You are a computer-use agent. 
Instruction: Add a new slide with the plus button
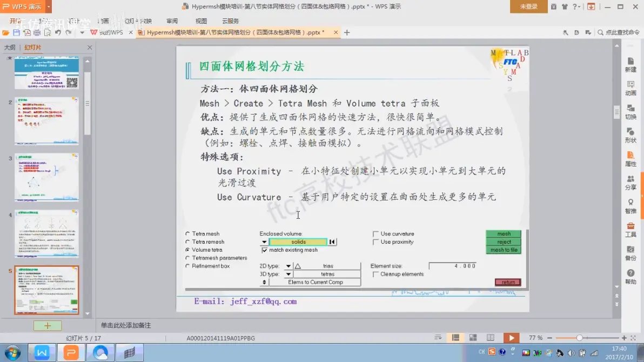tap(47, 326)
